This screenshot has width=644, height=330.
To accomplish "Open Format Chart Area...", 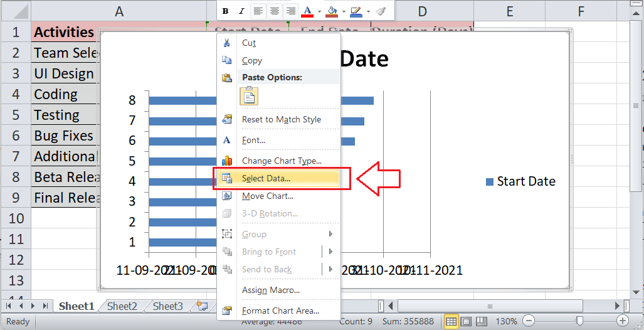I will pyautogui.click(x=278, y=311).
